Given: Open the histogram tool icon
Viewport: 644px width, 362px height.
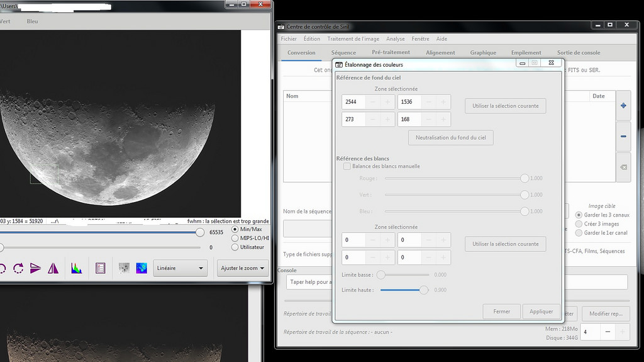Looking at the screenshot, I should (x=76, y=268).
